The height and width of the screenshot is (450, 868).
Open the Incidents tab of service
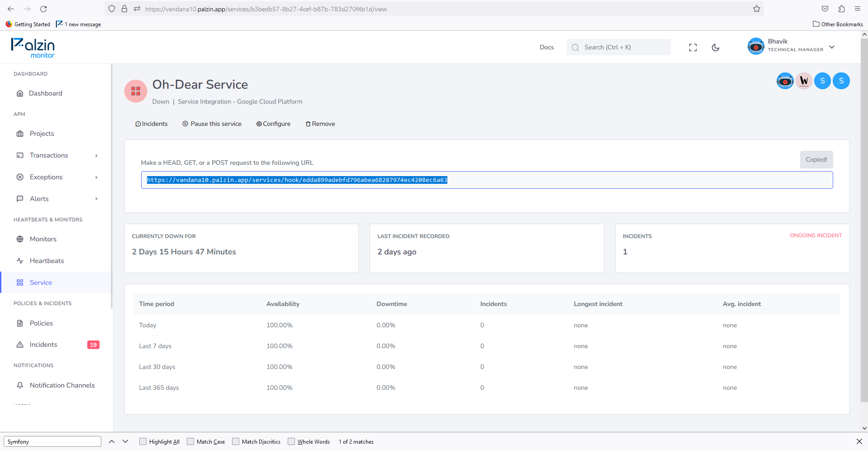point(152,124)
